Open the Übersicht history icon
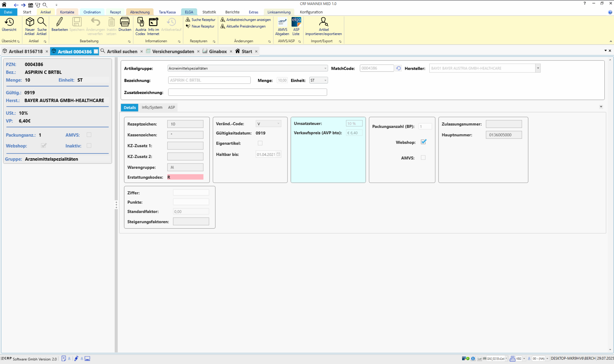Viewport: 614px width, 364px height. [x=9, y=24]
